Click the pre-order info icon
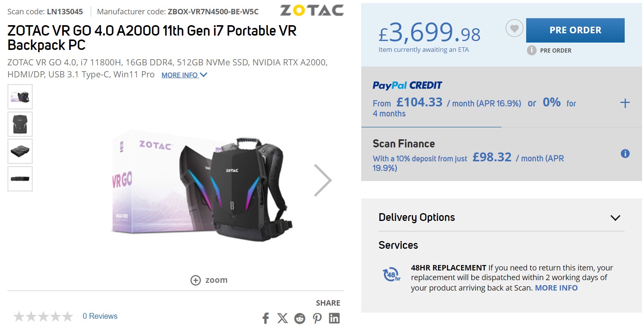The height and width of the screenshot is (325, 644). tap(532, 50)
